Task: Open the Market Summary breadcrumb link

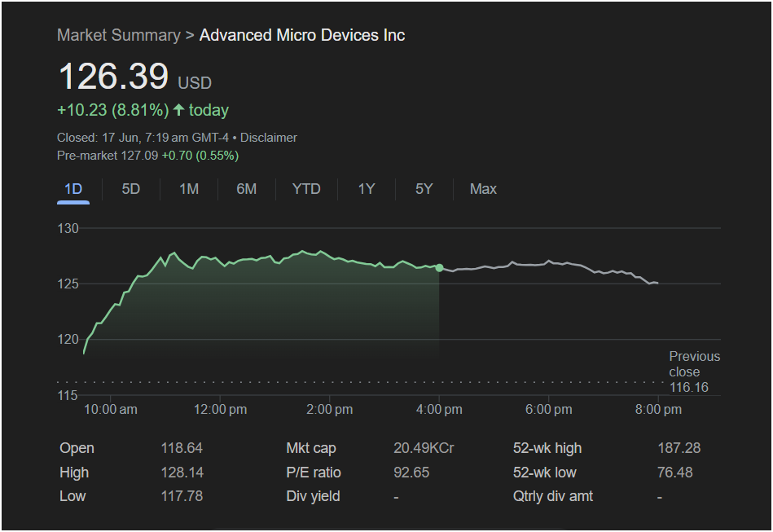Action: (119, 35)
